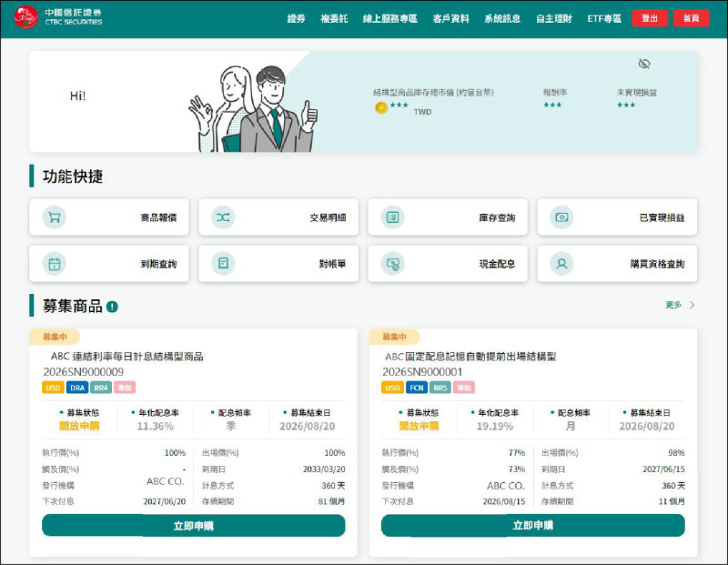728x565 pixels.
Task: Click the 更多 link for more products
Action: [673, 305]
